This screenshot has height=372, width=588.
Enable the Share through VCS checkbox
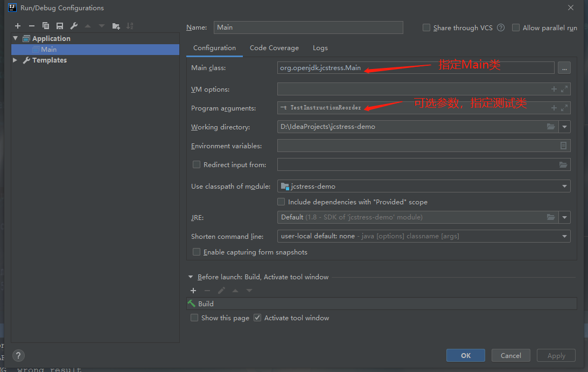click(x=426, y=27)
